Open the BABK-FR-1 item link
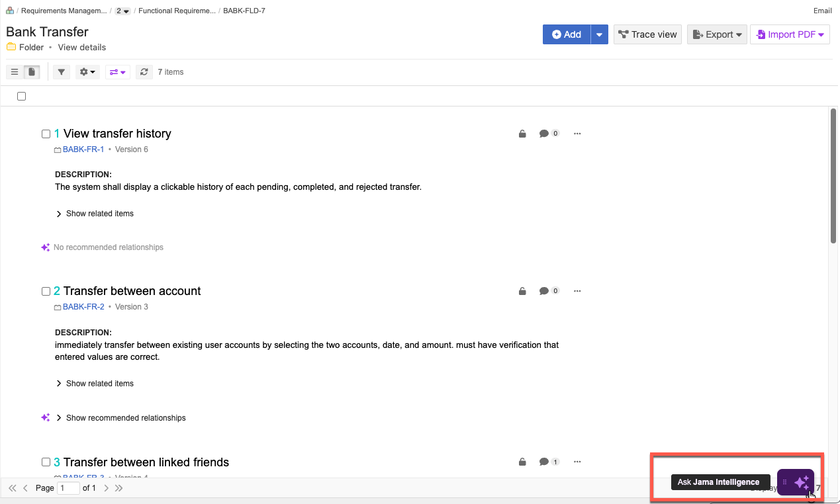The image size is (840, 504). [83, 149]
